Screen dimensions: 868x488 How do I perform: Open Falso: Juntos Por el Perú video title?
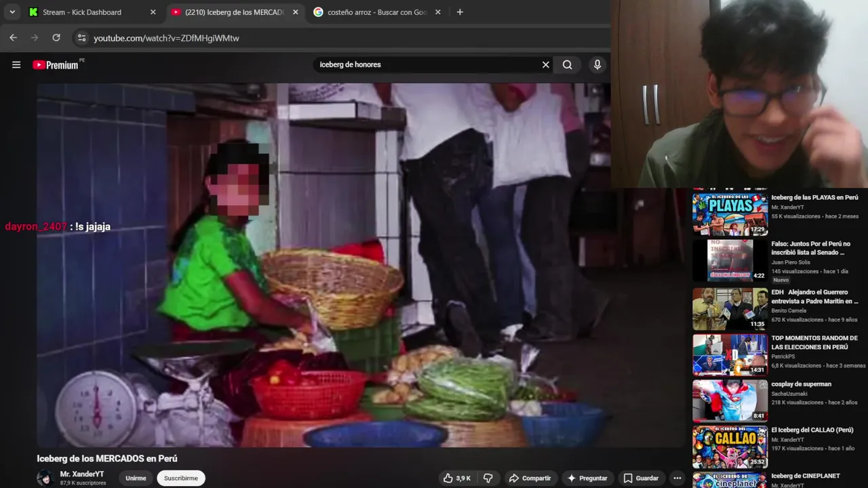(x=810, y=248)
